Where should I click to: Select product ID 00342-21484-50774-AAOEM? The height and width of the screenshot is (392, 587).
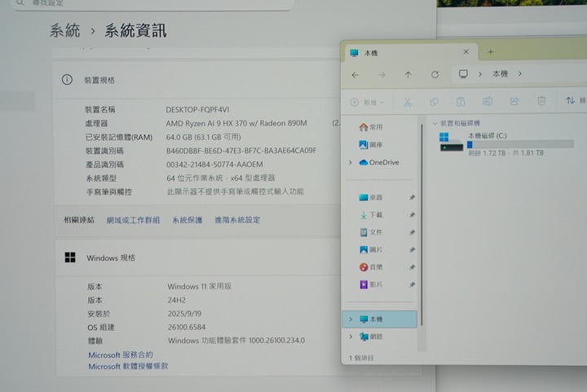pos(214,165)
